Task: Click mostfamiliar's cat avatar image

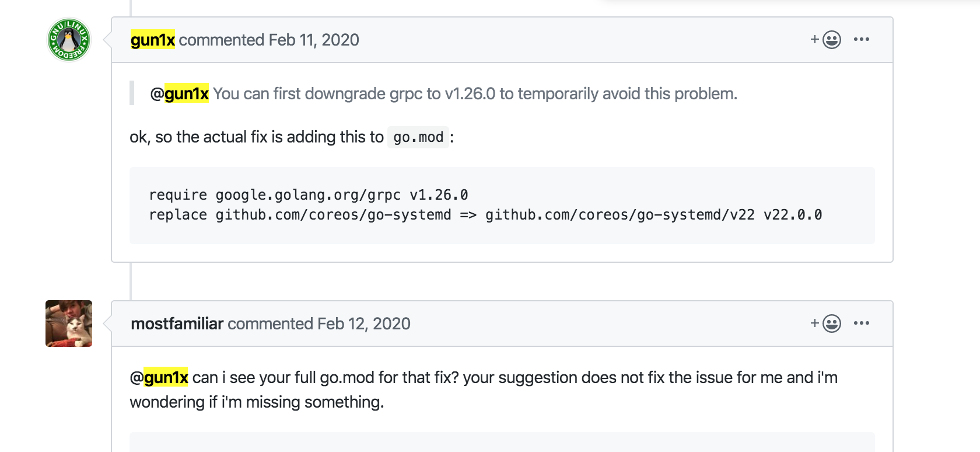Action: tap(68, 324)
